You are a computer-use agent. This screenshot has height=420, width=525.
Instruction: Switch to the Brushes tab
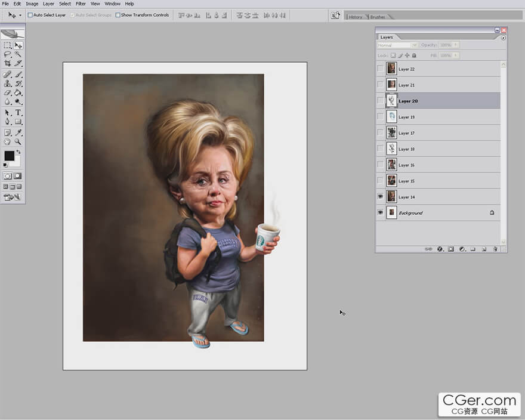tap(377, 17)
